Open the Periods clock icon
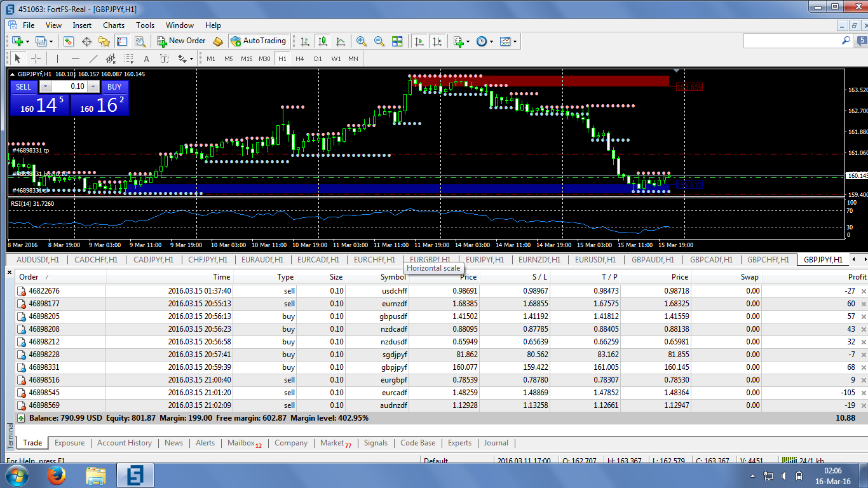This screenshot has height=488, width=868. [x=482, y=41]
